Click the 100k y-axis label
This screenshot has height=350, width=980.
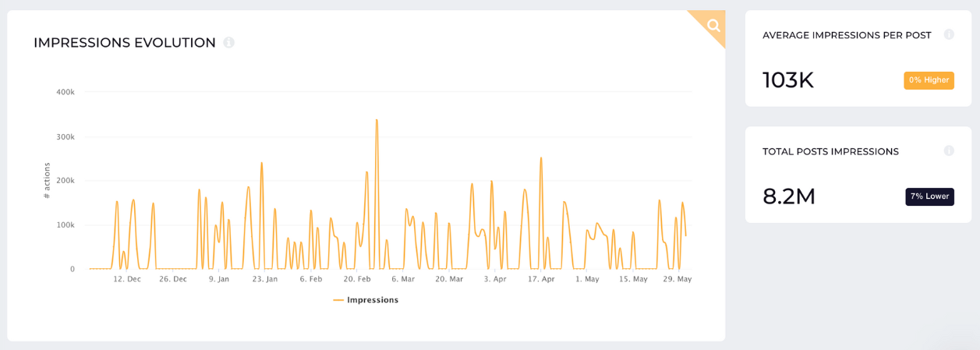tap(65, 225)
